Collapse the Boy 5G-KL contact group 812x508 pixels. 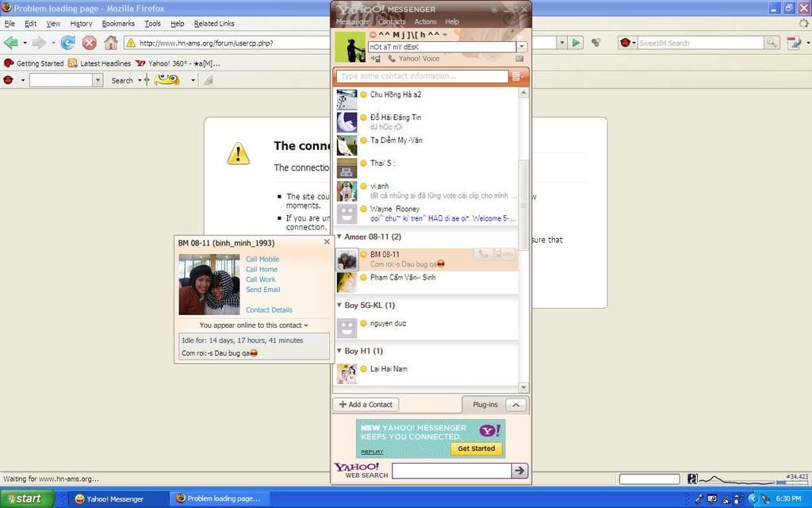(x=340, y=305)
